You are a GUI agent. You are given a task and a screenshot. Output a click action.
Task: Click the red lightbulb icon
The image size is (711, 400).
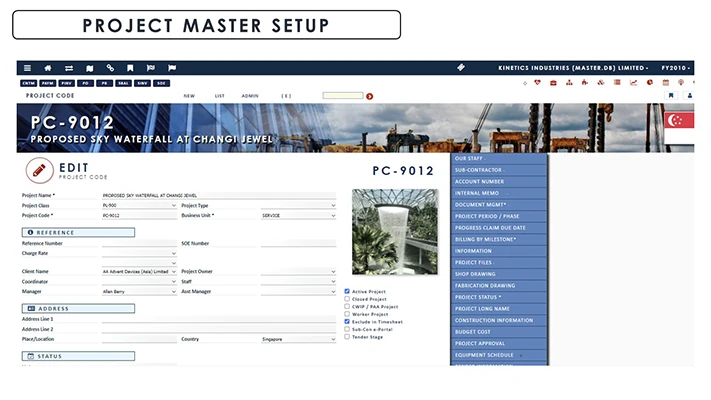[681, 83]
